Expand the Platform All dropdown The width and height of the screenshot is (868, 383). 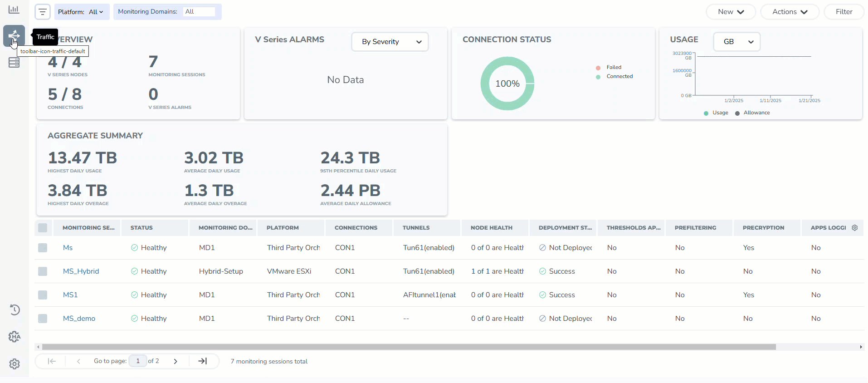click(96, 12)
